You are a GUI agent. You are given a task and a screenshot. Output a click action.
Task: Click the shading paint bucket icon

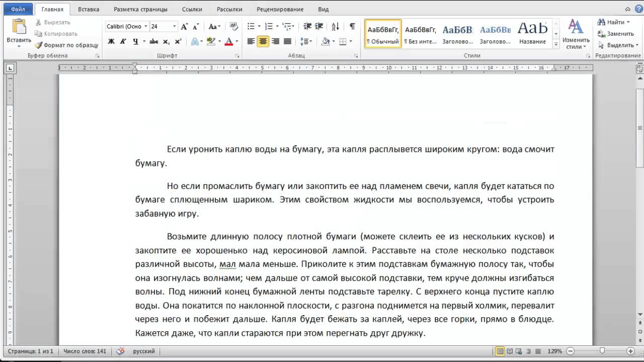coord(325,41)
